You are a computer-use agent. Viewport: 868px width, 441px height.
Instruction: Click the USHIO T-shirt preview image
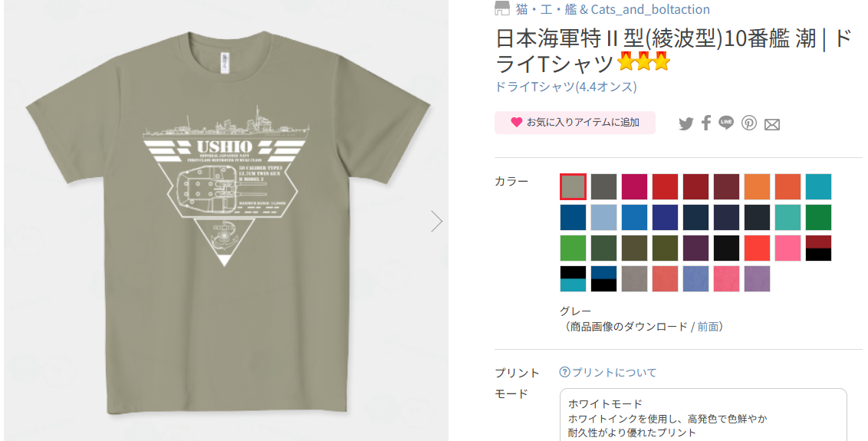(226, 222)
